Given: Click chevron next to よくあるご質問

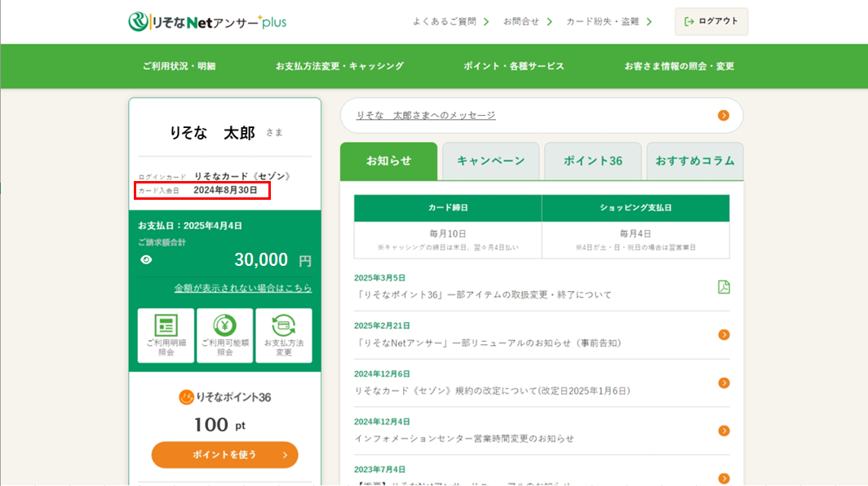Looking at the screenshot, I should pyautogui.click(x=486, y=21).
